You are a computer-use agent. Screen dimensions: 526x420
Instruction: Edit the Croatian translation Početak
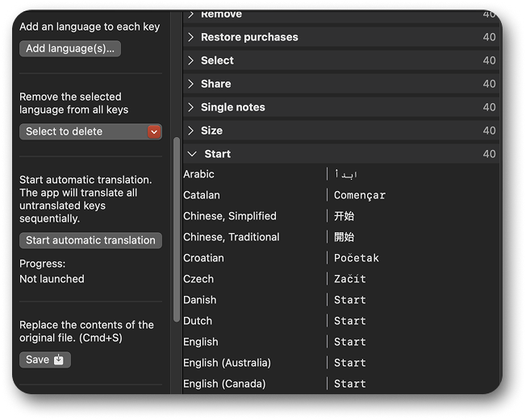click(x=357, y=258)
